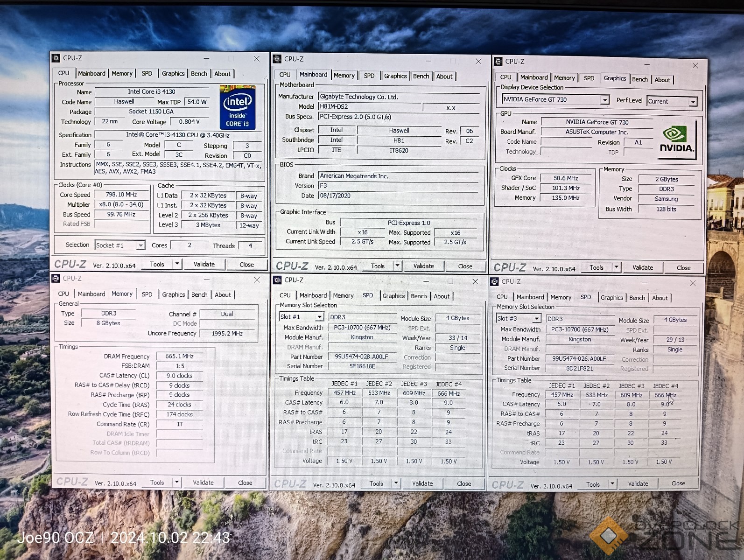Viewport: 744px width, 560px height.
Task: Click Validate in the GeForce graphics window
Action: coord(643,267)
